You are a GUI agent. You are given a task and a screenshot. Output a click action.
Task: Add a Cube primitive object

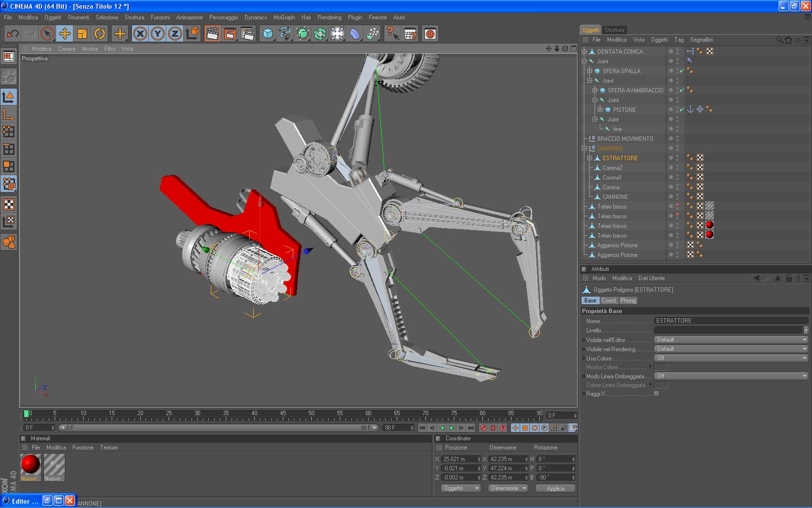pos(268,34)
